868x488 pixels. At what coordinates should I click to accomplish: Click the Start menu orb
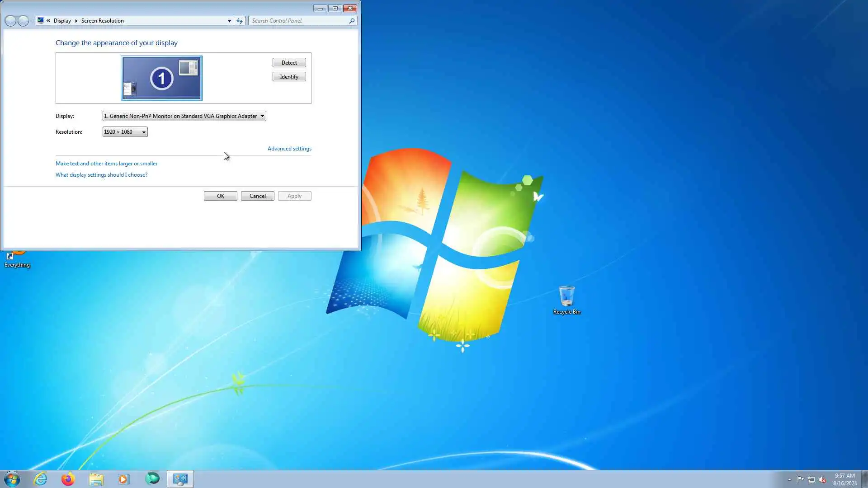click(x=12, y=479)
